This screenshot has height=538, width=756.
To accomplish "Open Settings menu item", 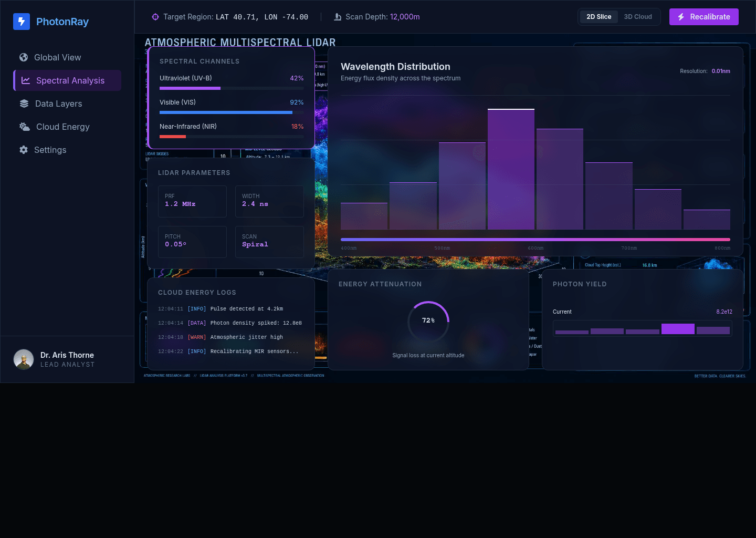I will tap(67, 150).
